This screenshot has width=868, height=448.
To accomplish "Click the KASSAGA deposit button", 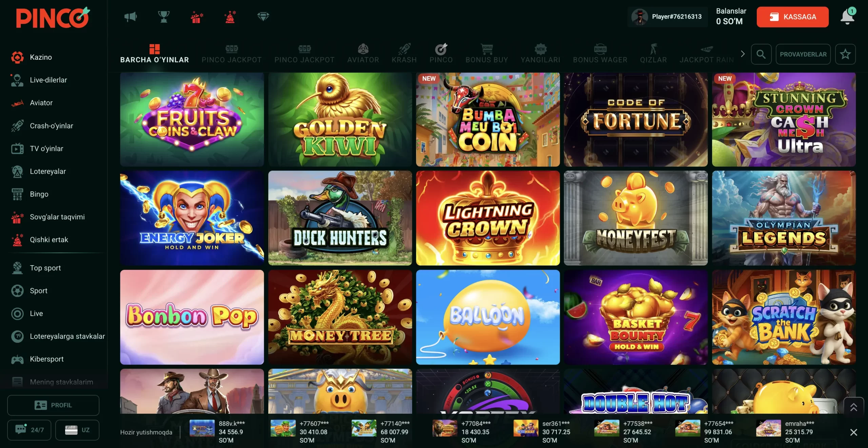I will pyautogui.click(x=792, y=17).
